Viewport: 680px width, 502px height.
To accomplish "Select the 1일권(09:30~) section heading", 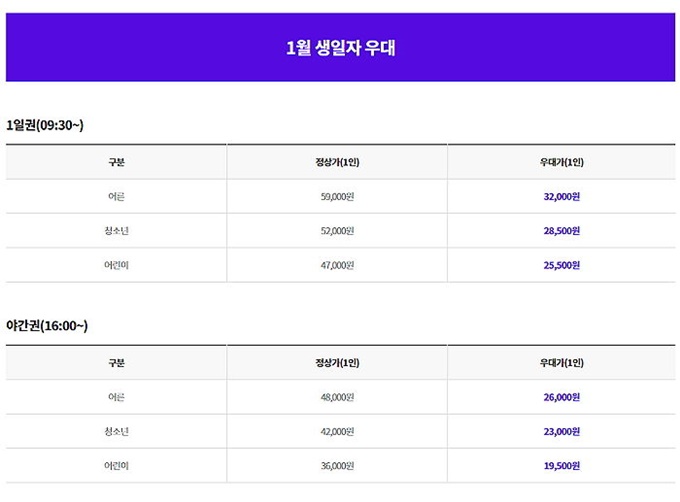I will [x=45, y=125].
